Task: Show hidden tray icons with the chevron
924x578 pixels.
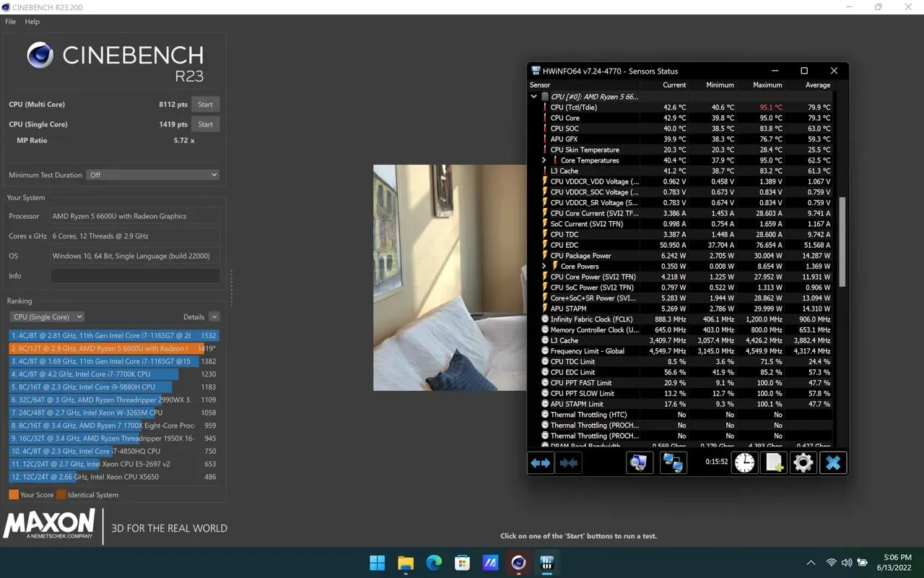Action: (x=811, y=563)
